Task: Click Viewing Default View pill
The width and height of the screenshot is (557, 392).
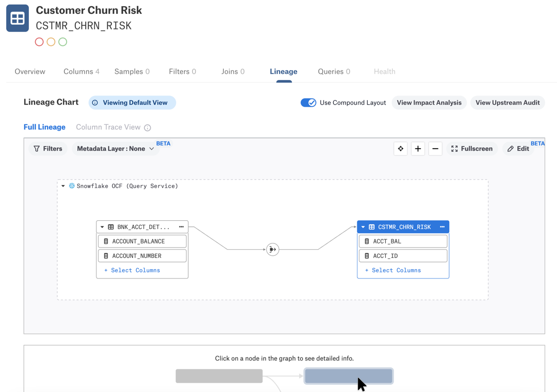Action: point(132,103)
